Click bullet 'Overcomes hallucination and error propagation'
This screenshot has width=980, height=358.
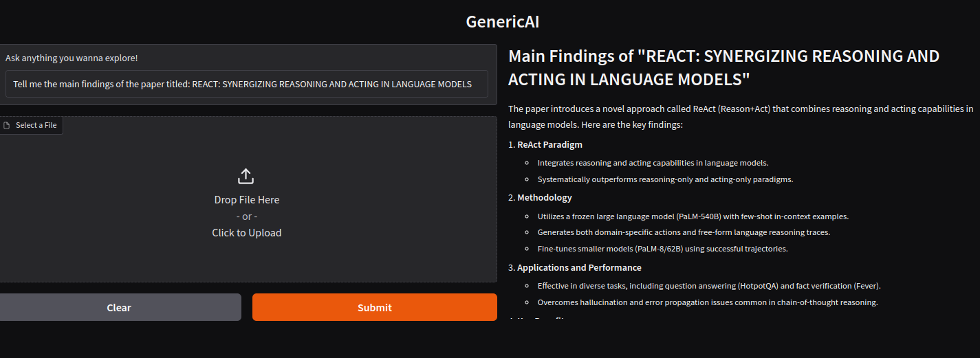click(x=708, y=302)
